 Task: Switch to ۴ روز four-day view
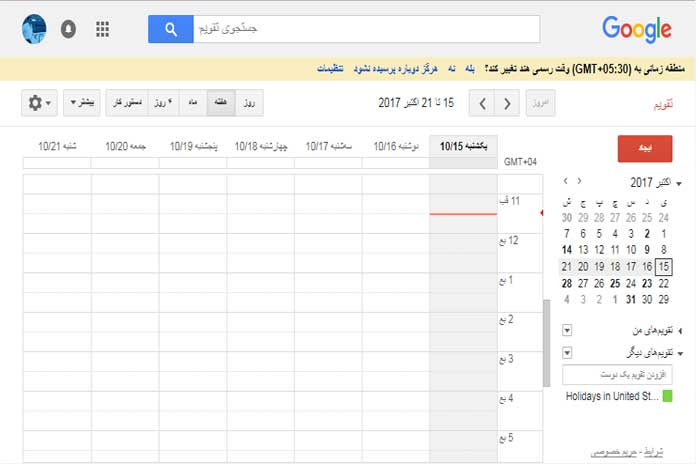pyautogui.click(x=163, y=103)
